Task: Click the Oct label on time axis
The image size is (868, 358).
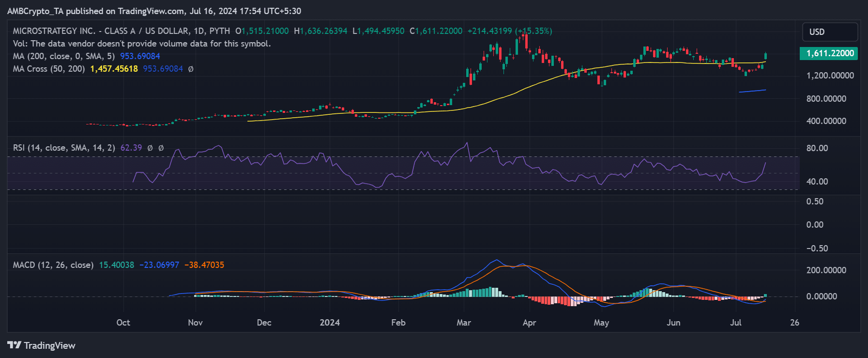Action: pos(123,323)
